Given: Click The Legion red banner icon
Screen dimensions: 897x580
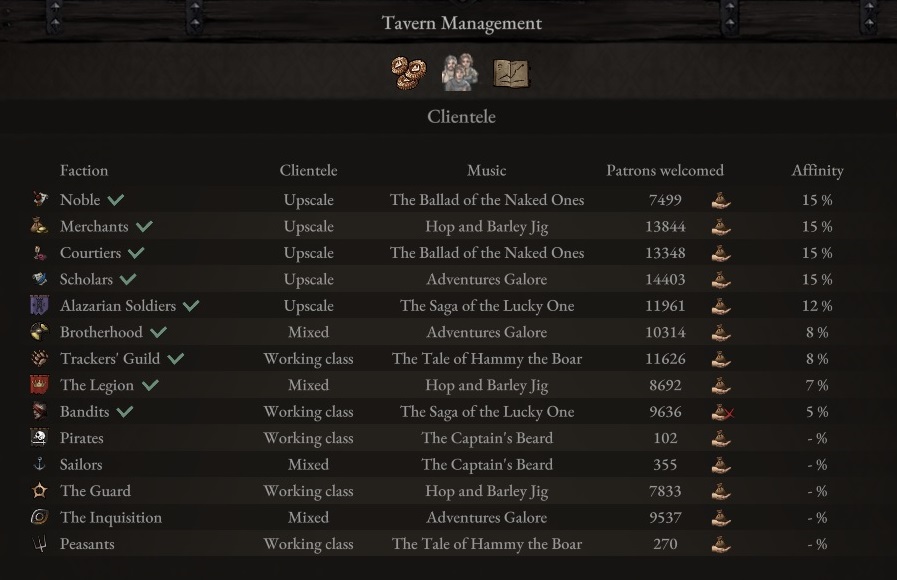Looking at the screenshot, I should point(39,385).
